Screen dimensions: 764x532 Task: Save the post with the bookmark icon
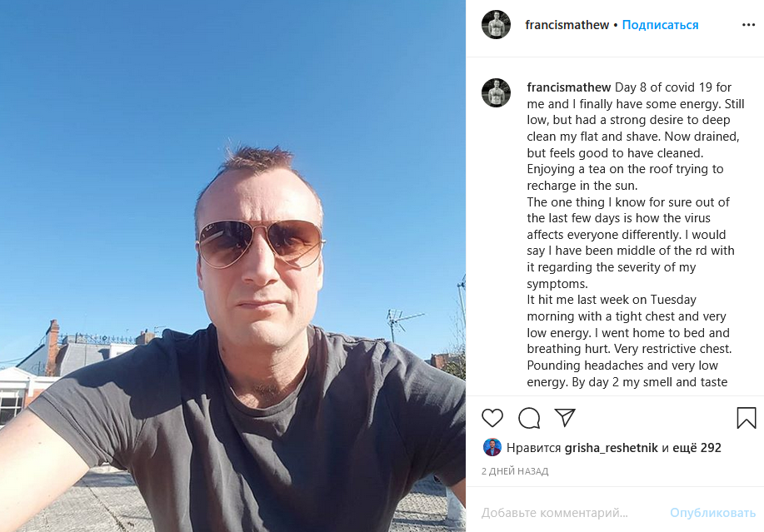[x=746, y=418]
